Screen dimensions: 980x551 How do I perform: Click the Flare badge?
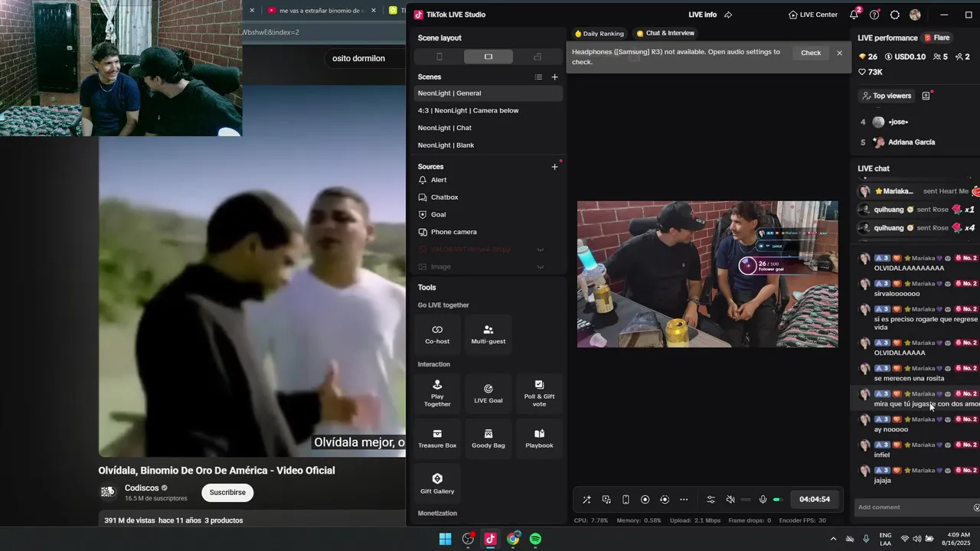[x=937, y=37]
